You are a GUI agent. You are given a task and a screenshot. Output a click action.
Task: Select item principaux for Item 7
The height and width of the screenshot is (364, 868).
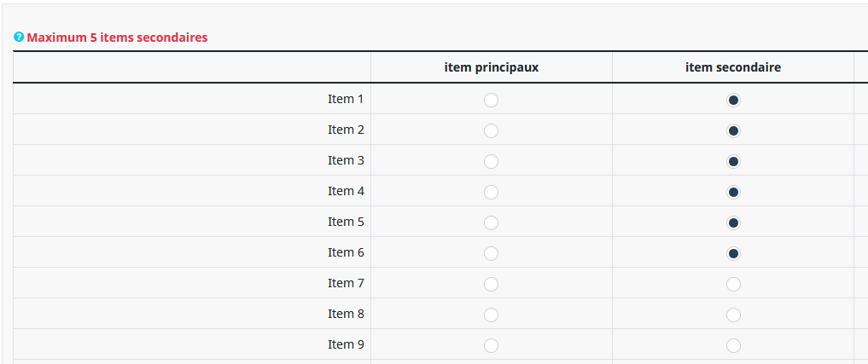click(x=491, y=284)
